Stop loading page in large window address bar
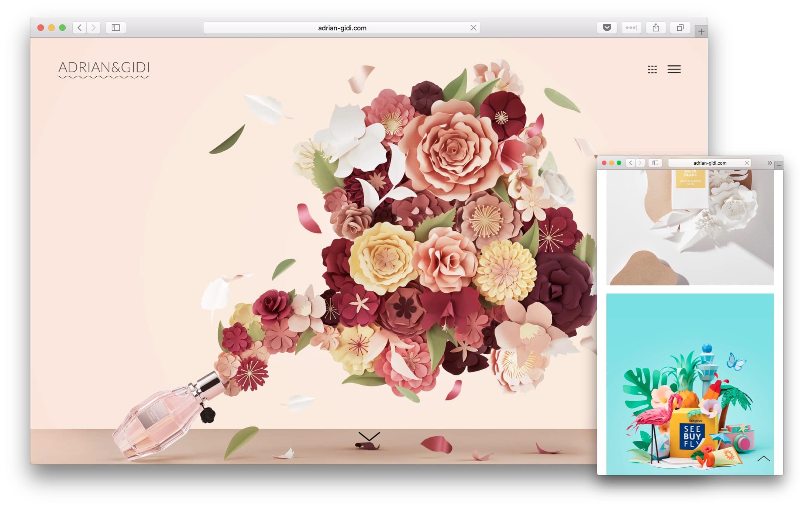Screen dimensions: 812x508 (x=473, y=28)
